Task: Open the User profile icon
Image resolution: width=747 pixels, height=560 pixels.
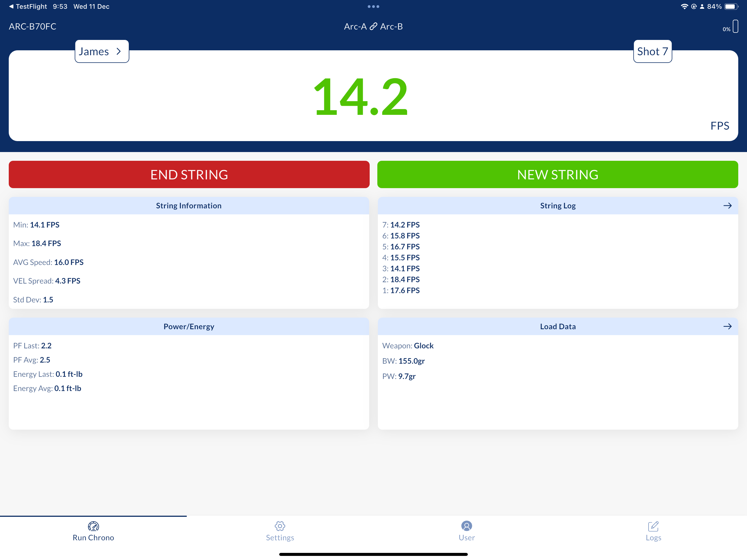Action: (x=466, y=526)
